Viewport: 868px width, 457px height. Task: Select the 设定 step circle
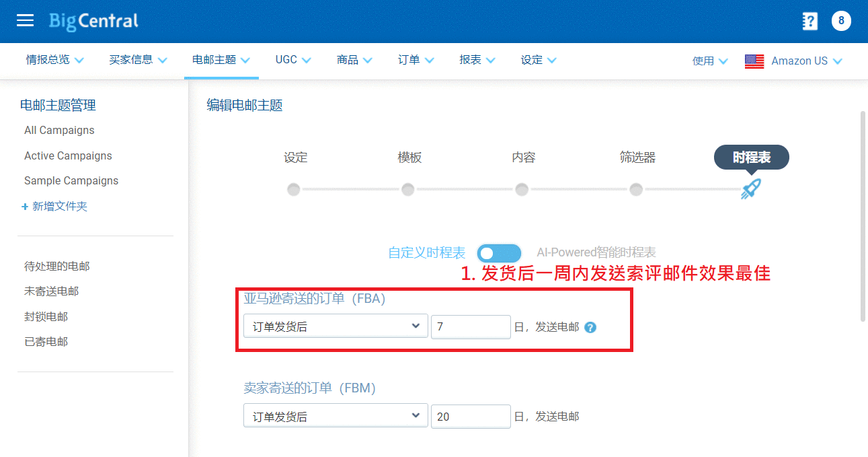click(294, 189)
